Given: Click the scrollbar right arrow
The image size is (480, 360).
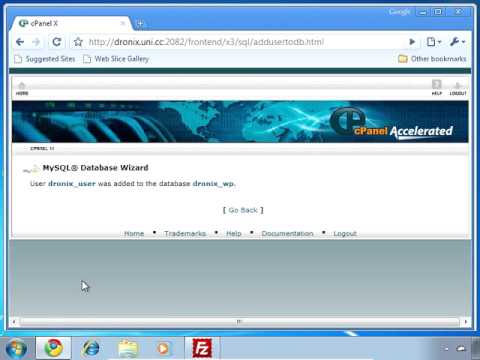Looking at the screenshot, I should 466,322.
